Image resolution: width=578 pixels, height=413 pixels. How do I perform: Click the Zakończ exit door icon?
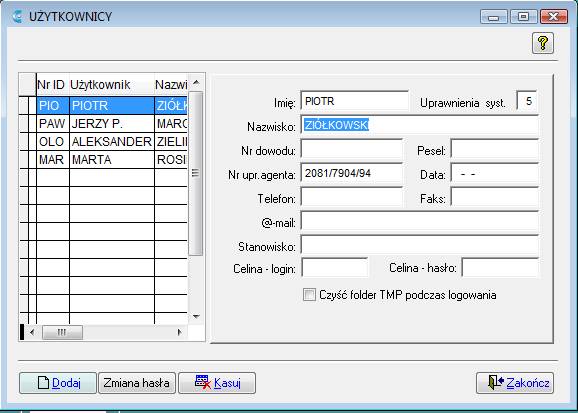[495, 383]
